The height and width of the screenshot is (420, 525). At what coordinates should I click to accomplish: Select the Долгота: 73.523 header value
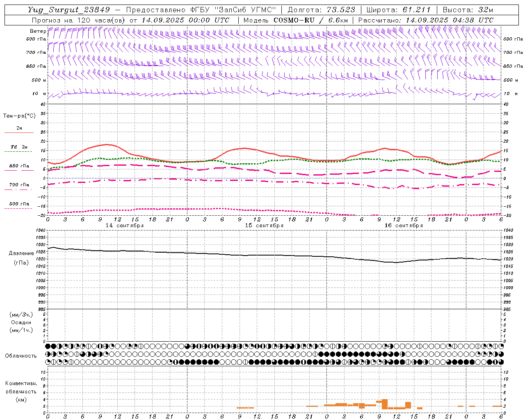(x=321, y=10)
